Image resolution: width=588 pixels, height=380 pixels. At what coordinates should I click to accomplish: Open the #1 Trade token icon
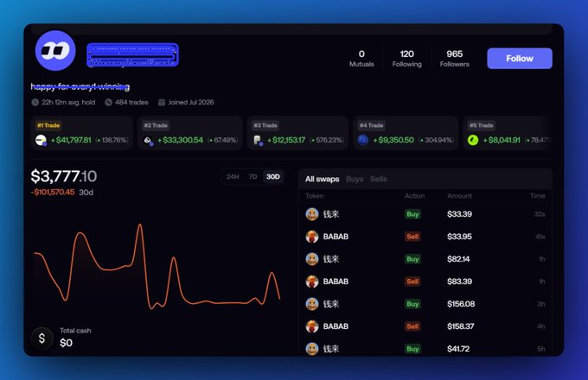pos(41,141)
